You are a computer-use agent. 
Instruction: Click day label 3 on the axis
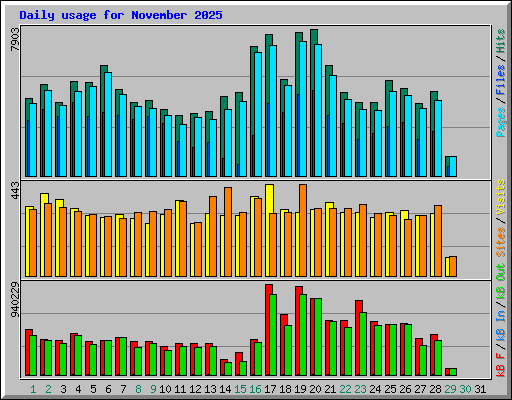63,389
